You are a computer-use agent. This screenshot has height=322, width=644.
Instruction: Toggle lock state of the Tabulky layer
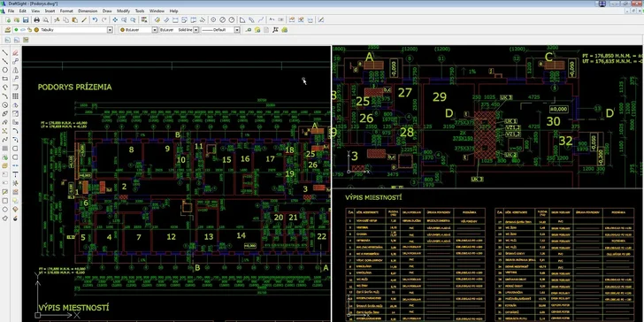[x=29, y=29]
